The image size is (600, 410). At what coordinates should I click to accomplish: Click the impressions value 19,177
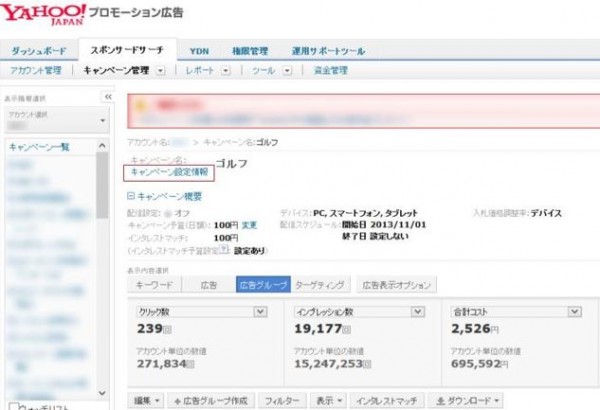(x=318, y=329)
